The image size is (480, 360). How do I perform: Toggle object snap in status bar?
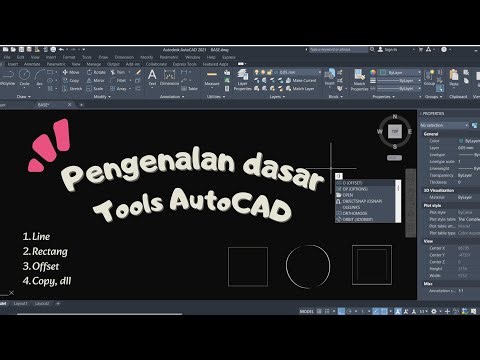(x=384, y=311)
